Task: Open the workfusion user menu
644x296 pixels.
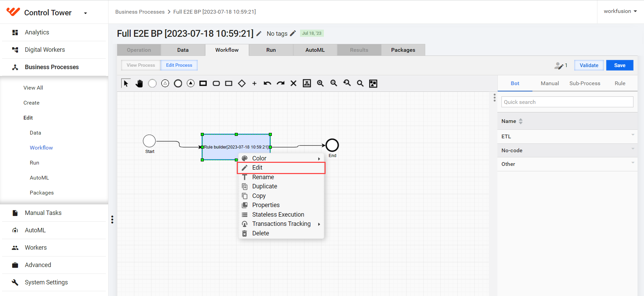Action: click(x=620, y=11)
